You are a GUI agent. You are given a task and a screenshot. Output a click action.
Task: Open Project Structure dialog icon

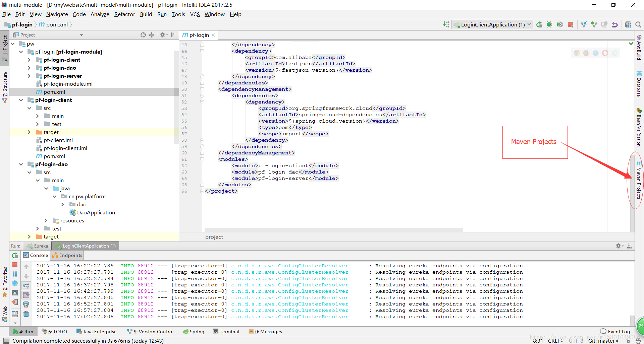[628, 24]
